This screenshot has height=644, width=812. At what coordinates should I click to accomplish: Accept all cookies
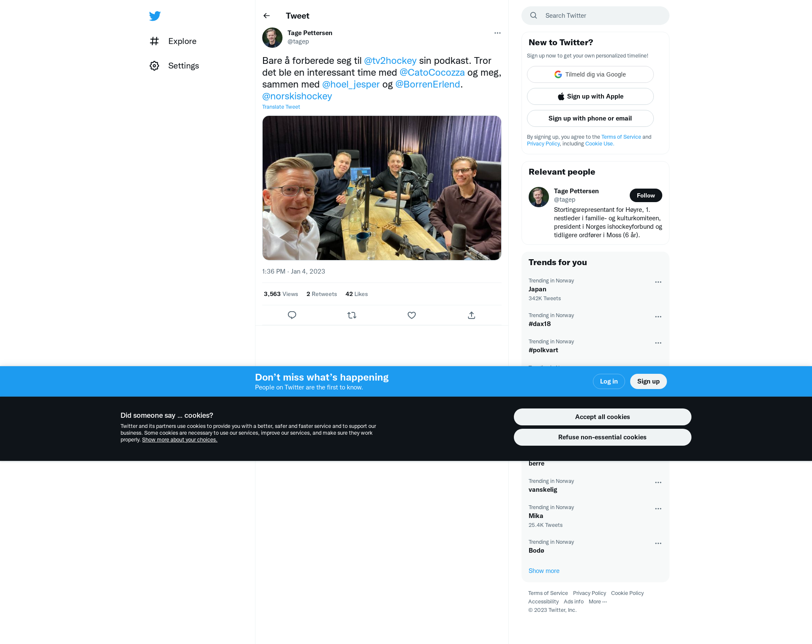(x=602, y=417)
